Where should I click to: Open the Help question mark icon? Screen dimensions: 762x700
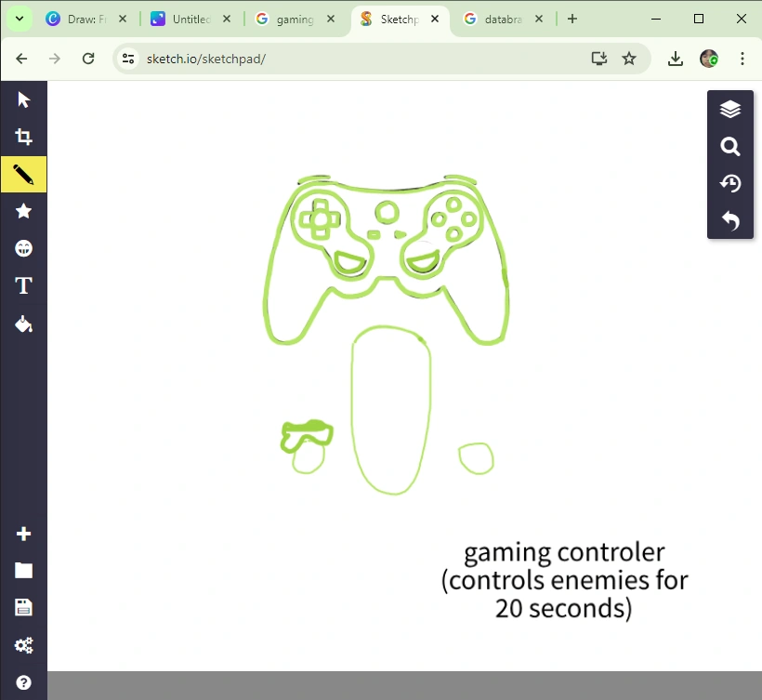click(x=23, y=681)
